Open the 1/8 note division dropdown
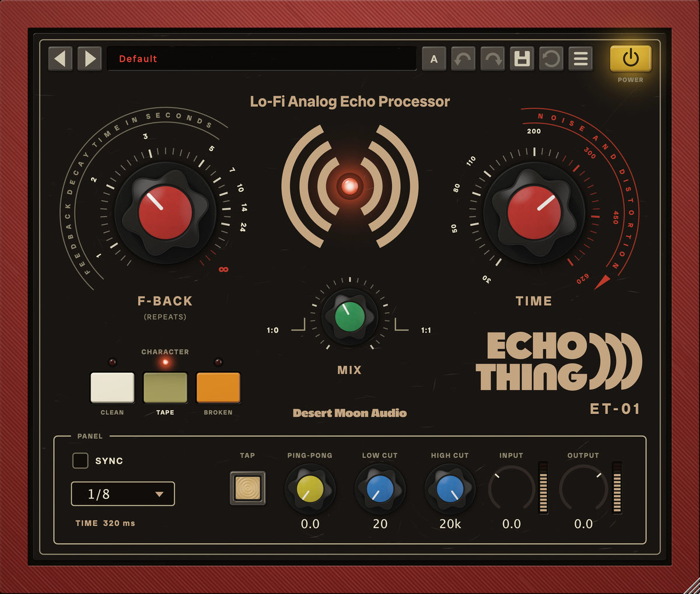The height and width of the screenshot is (594, 700). pos(123,494)
